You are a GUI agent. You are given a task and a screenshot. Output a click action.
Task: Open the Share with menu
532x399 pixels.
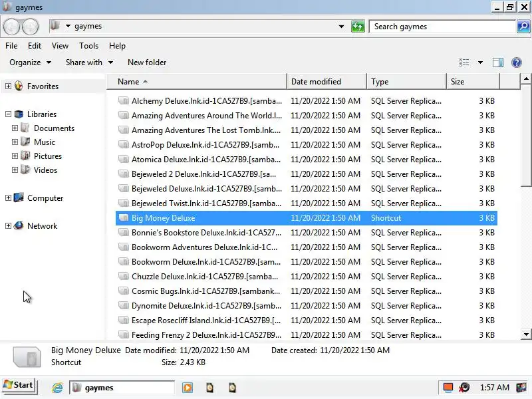[x=89, y=63]
